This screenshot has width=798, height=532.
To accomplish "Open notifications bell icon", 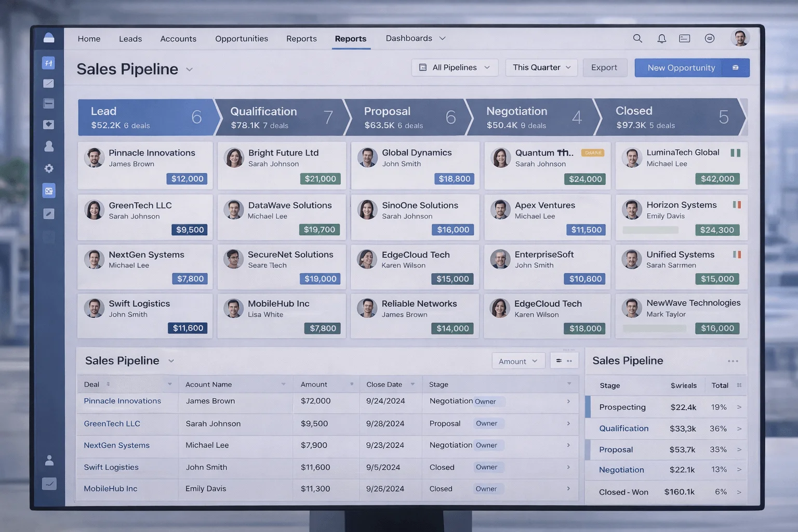I will click(661, 38).
